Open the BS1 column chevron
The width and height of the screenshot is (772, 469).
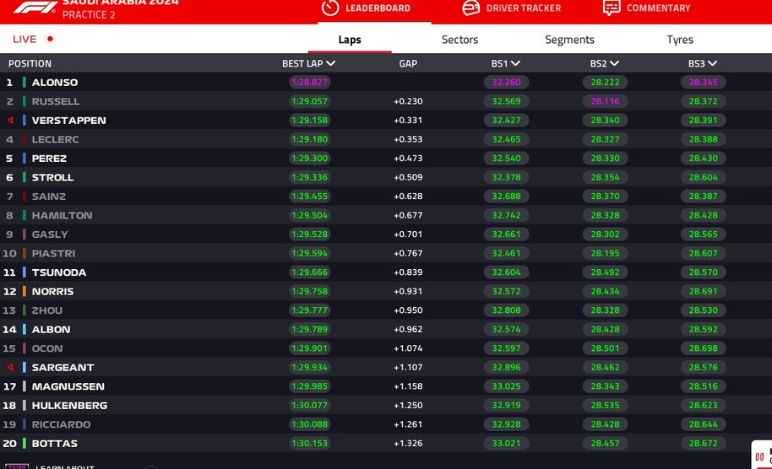point(515,64)
